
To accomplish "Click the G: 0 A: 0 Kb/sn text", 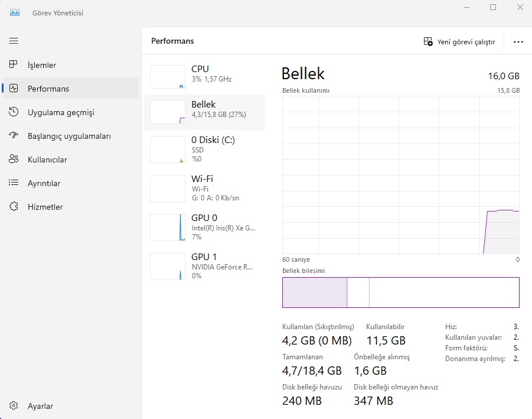I will point(216,197).
